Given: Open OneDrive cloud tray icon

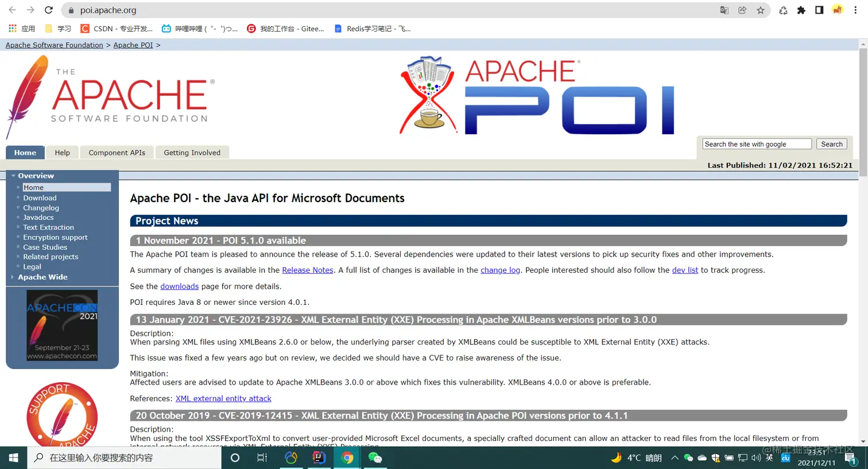Looking at the screenshot, I should pyautogui.click(x=702, y=458).
